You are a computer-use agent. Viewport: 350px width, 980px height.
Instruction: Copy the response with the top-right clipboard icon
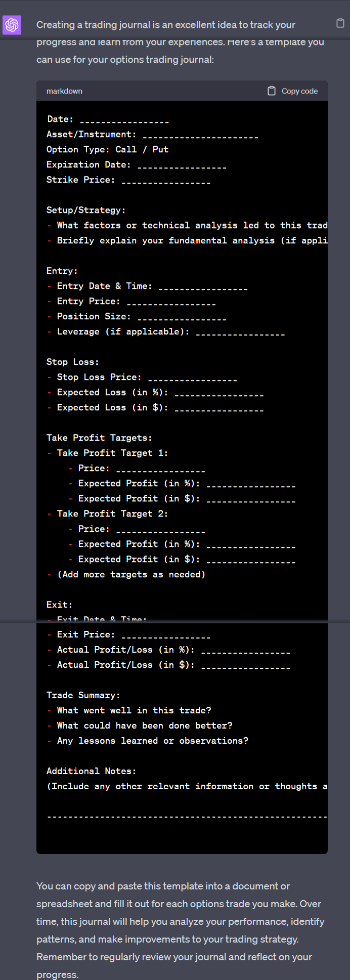click(x=340, y=23)
